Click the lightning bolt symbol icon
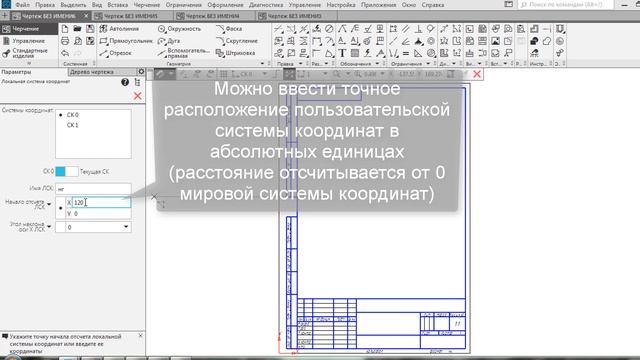640x360 pixels. click(367, 53)
